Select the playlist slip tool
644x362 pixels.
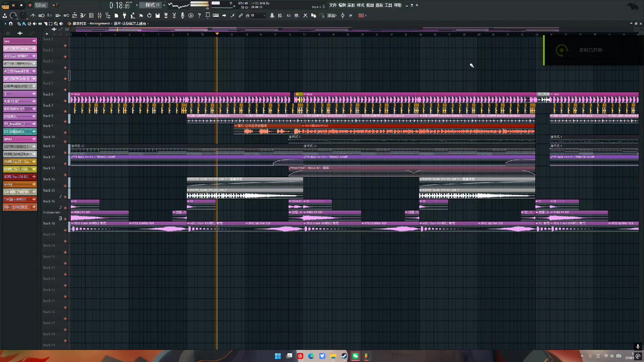(40, 24)
